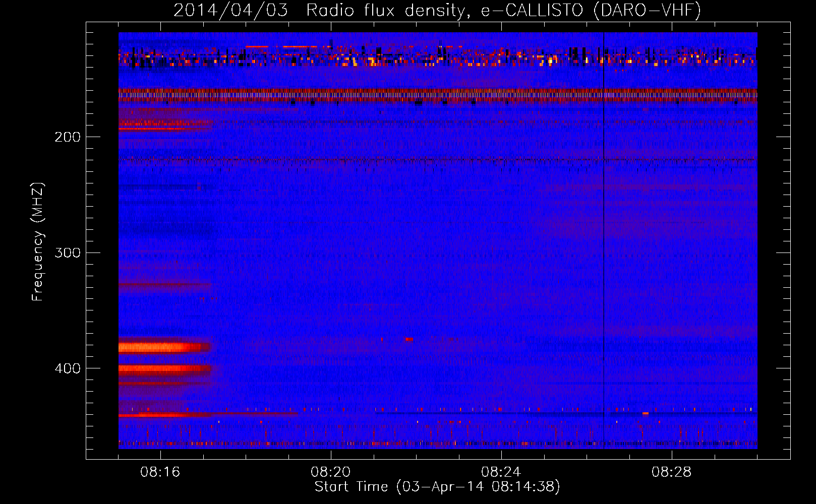Click the bright orange emission band below 400 MHz
The width and height of the screenshot is (816, 504).
[x=164, y=347]
